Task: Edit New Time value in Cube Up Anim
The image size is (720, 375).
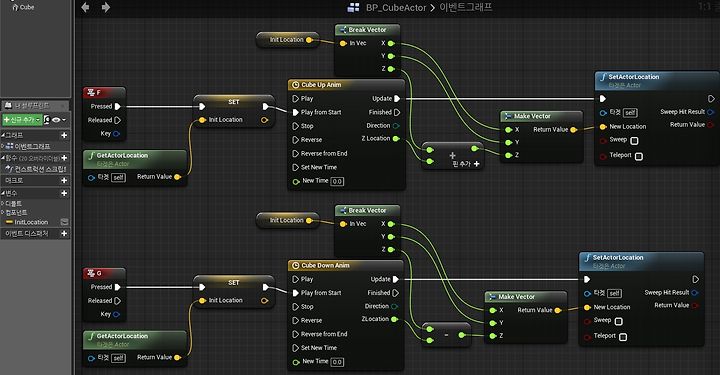Action: 338,181
